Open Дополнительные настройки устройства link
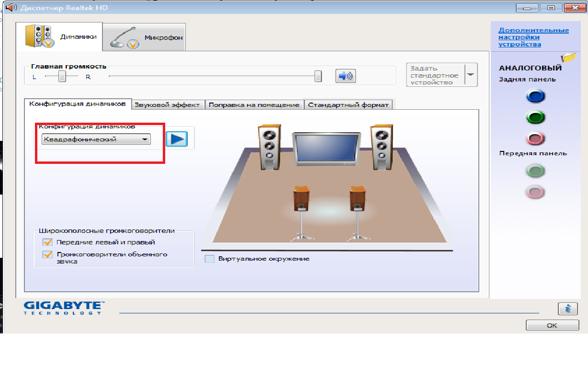The width and height of the screenshot is (588, 368). (533, 37)
